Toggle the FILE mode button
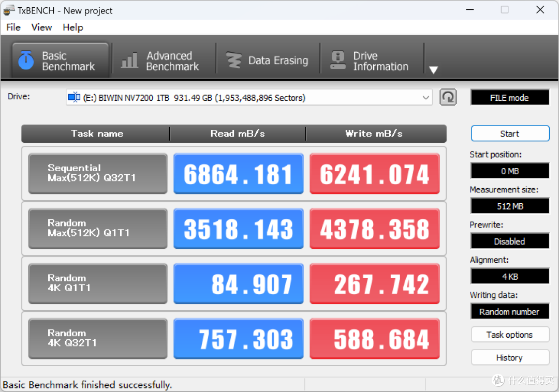This screenshot has width=559, height=392. point(510,98)
